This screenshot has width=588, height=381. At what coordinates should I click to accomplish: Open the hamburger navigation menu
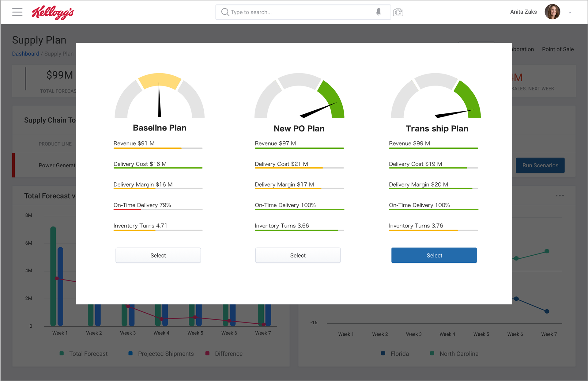click(x=17, y=12)
